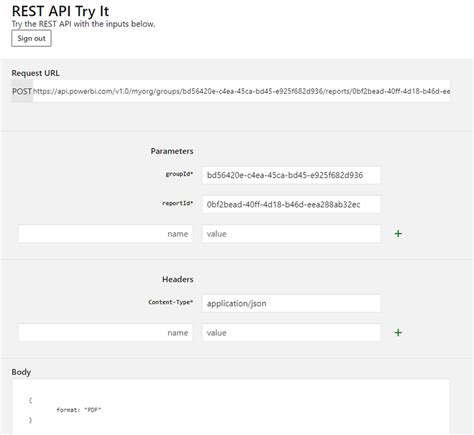Viewport: 474px width, 435px height.
Task: Click the 'Request URL' label
Action: click(35, 73)
